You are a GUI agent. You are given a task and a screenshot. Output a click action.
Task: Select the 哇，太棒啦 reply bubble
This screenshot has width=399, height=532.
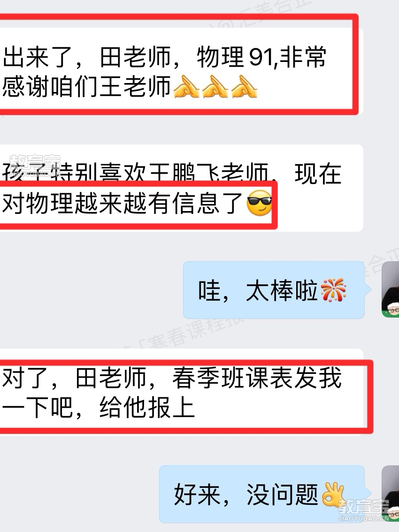click(x=274, y=290)
